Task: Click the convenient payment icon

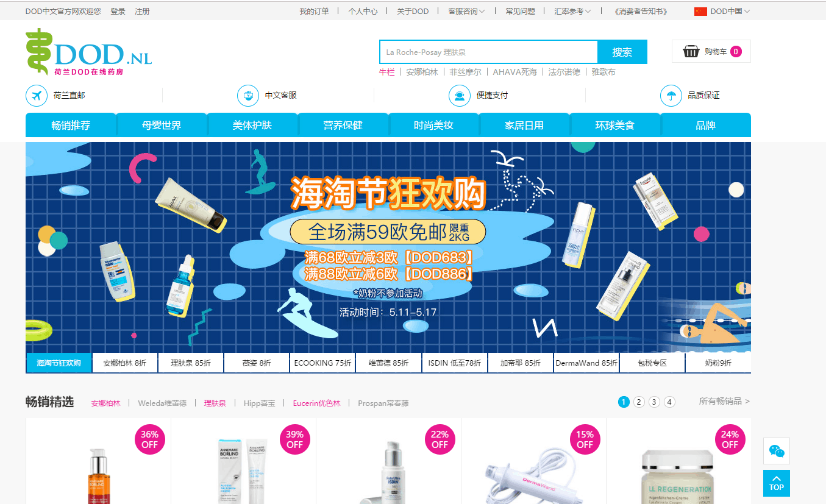Action: (x=460, y=96)
